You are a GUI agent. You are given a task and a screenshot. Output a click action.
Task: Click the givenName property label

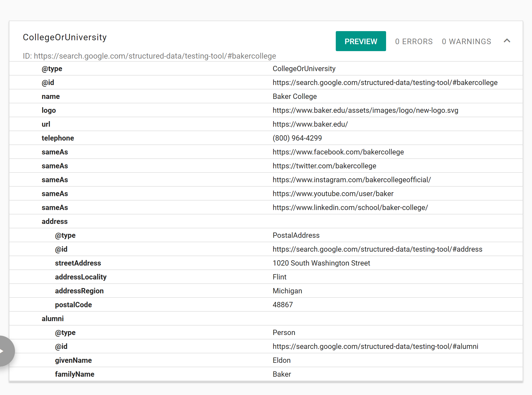pyautogui.click(x=73, y=360)
